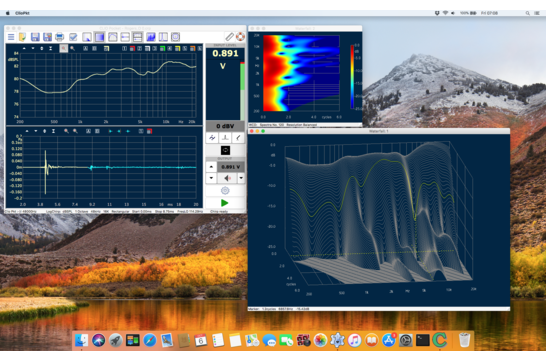Open the Waterfall analysis toolbar icon
This screenshot has height=360, width=546.
tap(151, 37)
